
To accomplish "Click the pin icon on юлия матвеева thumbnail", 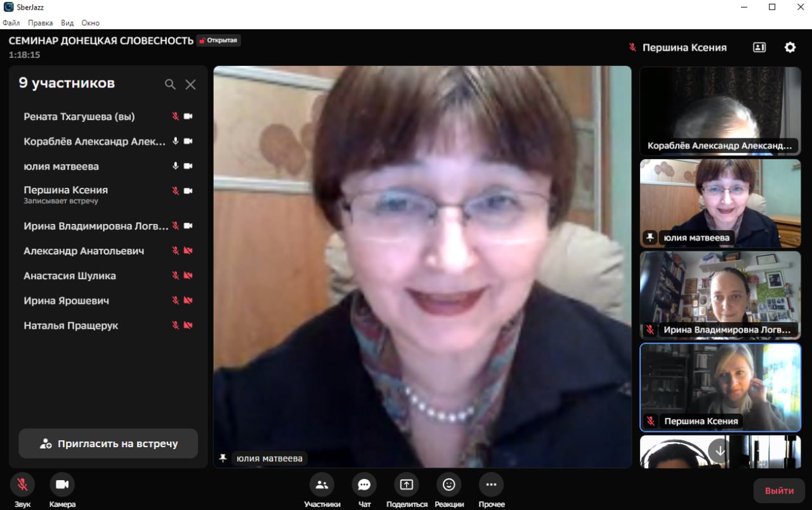I will tap(650, 237).
